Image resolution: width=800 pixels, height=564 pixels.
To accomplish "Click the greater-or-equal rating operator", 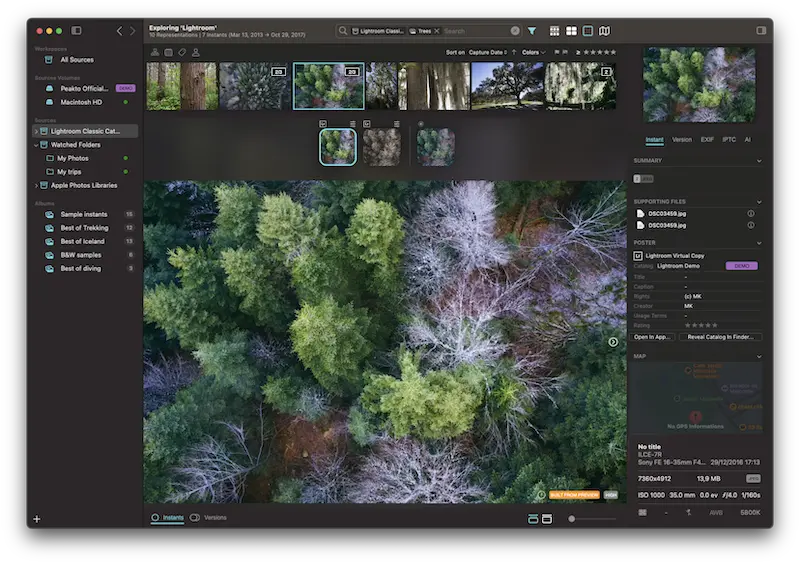I will coord(578,52).
